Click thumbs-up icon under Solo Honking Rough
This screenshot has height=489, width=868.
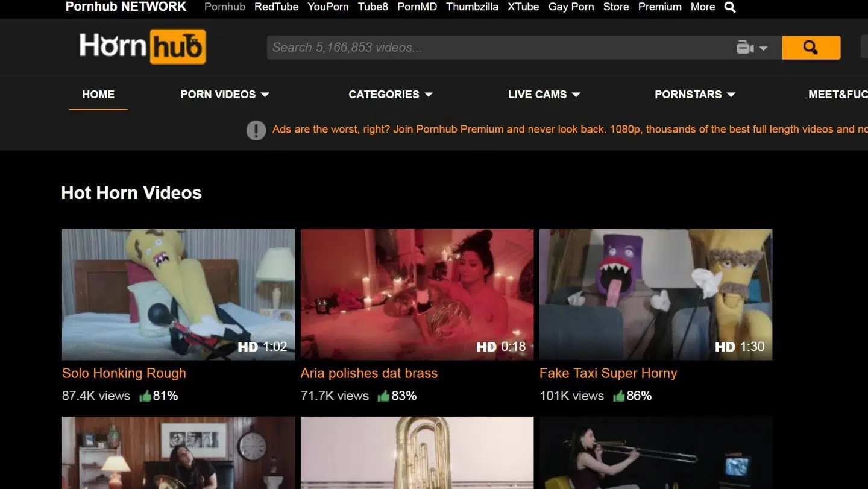point(145,396)
